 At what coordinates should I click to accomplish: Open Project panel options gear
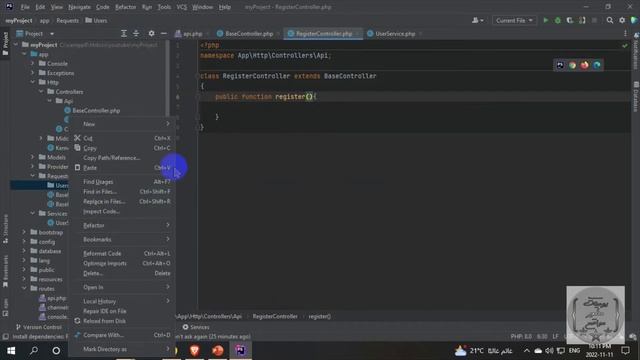coord(151,33)
